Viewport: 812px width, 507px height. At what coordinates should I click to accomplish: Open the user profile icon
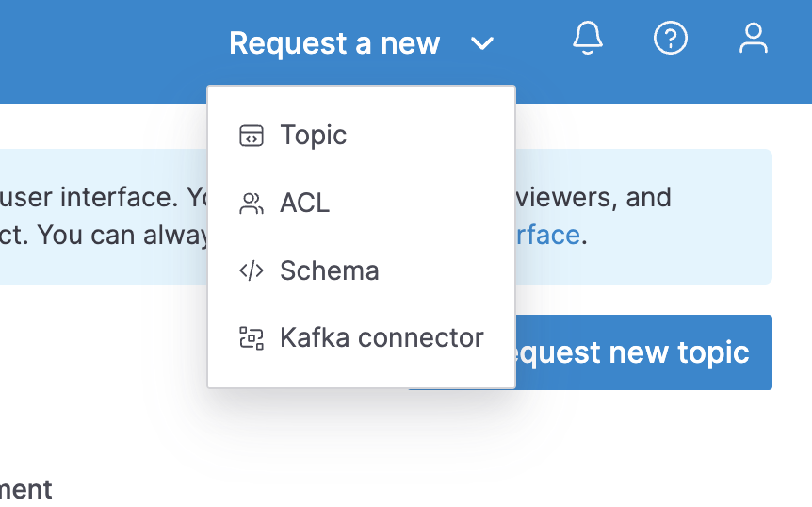[753, 39]
